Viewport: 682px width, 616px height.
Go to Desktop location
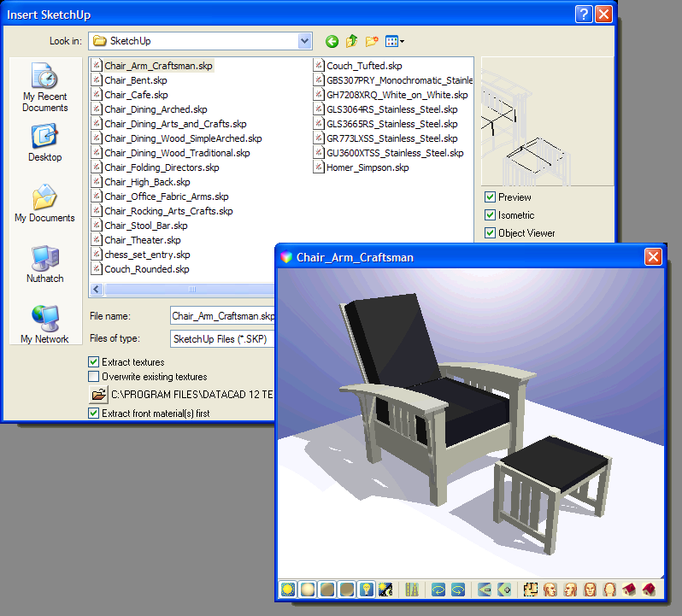tap(44, 143)
